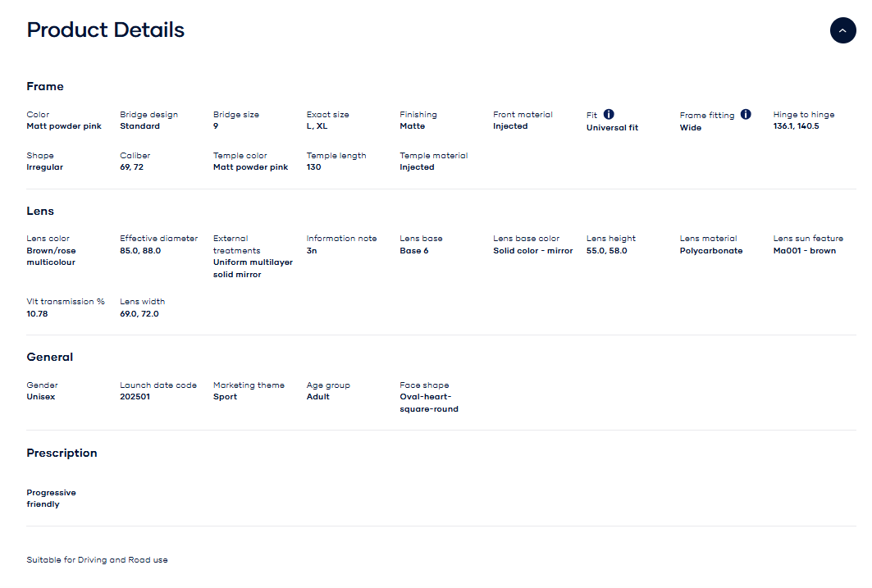872x588 pixels.
Task: Click the Universal fit value
Action: [612, 128]
